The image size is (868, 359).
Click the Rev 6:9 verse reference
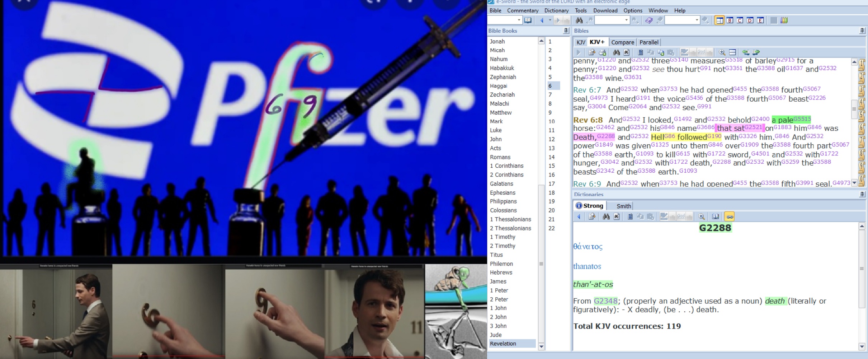(587, 184)
